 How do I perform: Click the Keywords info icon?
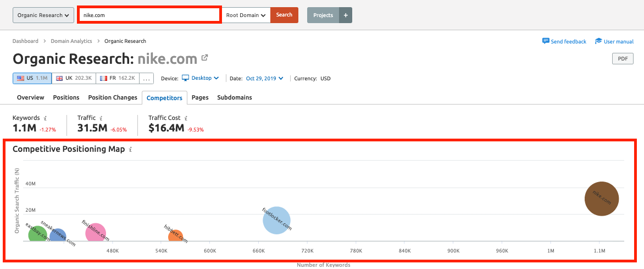coord(45,118)
